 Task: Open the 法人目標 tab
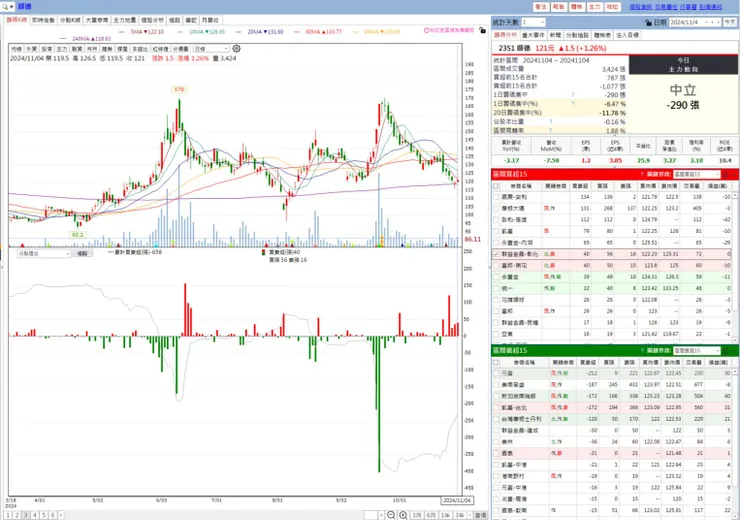click(628, 35)
